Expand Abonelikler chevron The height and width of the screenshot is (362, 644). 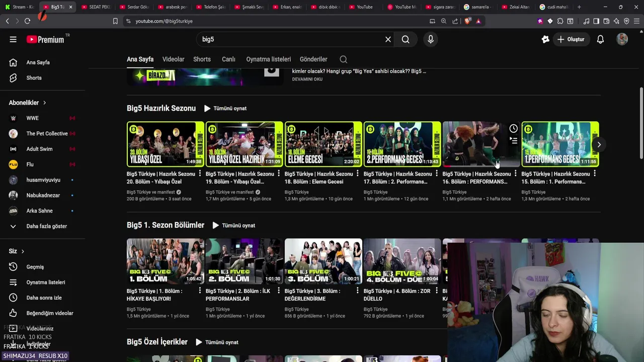click(44, 103)
